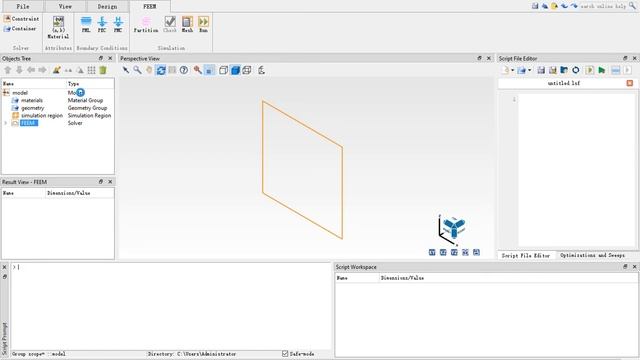Open the File ribbon tab
640x360 pixels.
tap(22, 7)
